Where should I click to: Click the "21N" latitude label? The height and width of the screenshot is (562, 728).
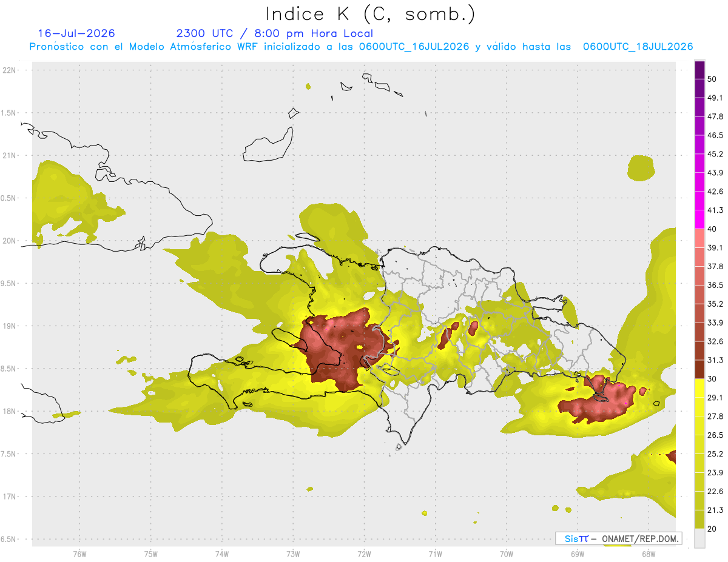point(9,155)
